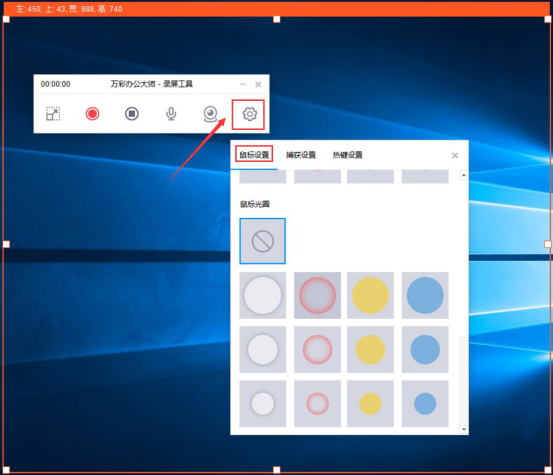Close the settings panel
The width and height of the screenshot is (553, 475).
[455, 156]
